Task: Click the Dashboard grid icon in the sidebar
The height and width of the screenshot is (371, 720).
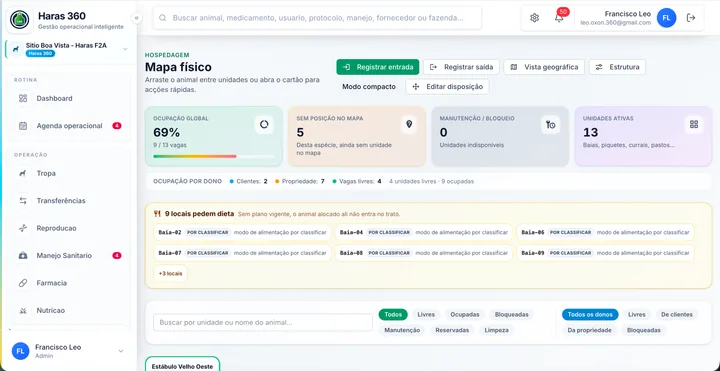Action: [23, 98]
